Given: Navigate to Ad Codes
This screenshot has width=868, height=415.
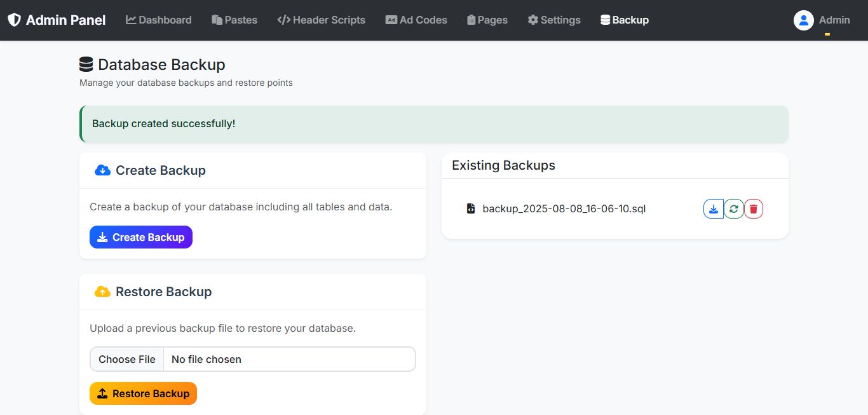Looking at the screenshot, I should [416, 20].
